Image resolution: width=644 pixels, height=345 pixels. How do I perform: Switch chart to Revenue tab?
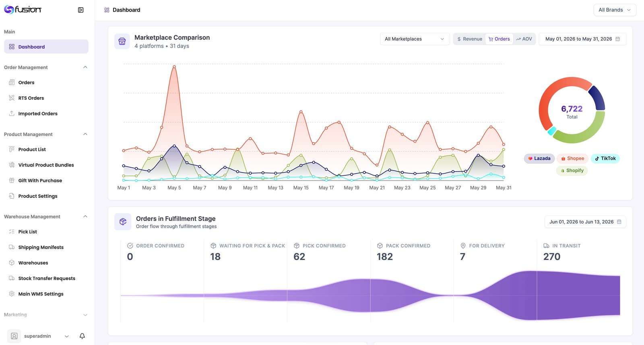coord(469,39)
